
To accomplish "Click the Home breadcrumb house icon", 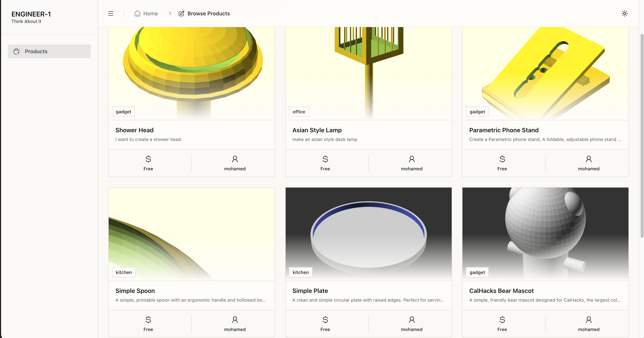I will pos(137,13).
